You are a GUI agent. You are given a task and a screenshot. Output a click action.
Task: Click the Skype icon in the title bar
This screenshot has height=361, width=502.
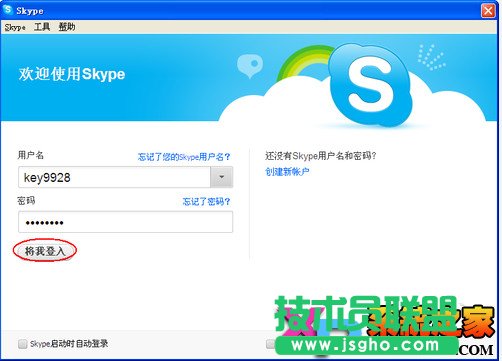8,10
